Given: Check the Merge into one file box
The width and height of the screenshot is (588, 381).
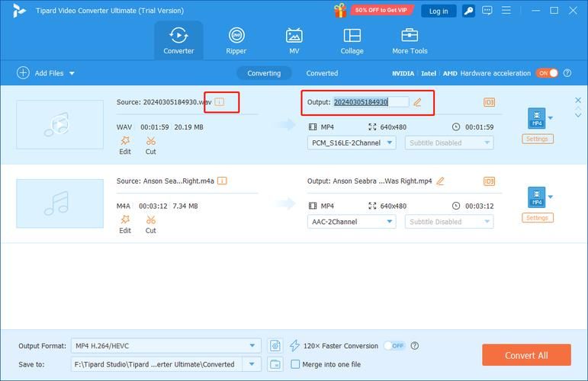Looking at the screenshot, I should [296, 364].
